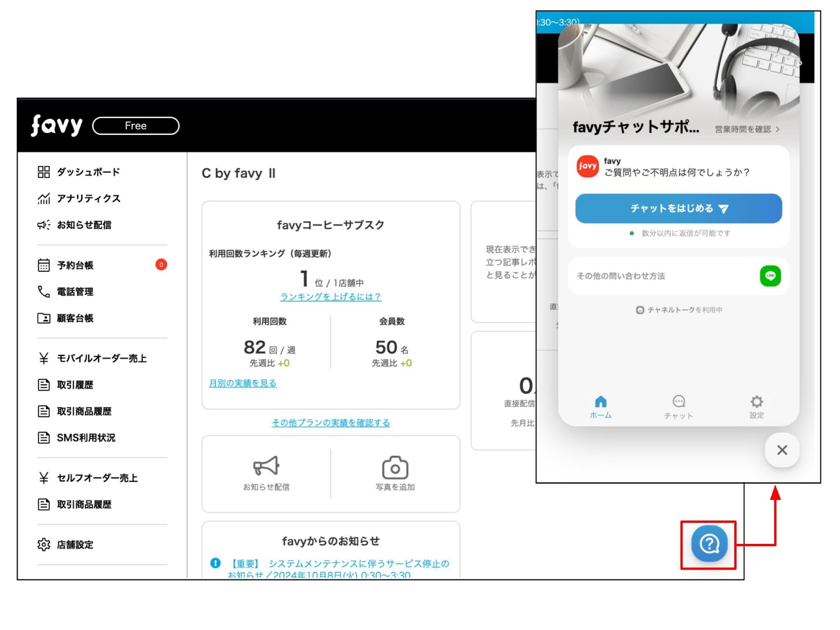Open 店舗設定 in the sidebar
The height and width of the screenshot is (630, 840).
75,544
